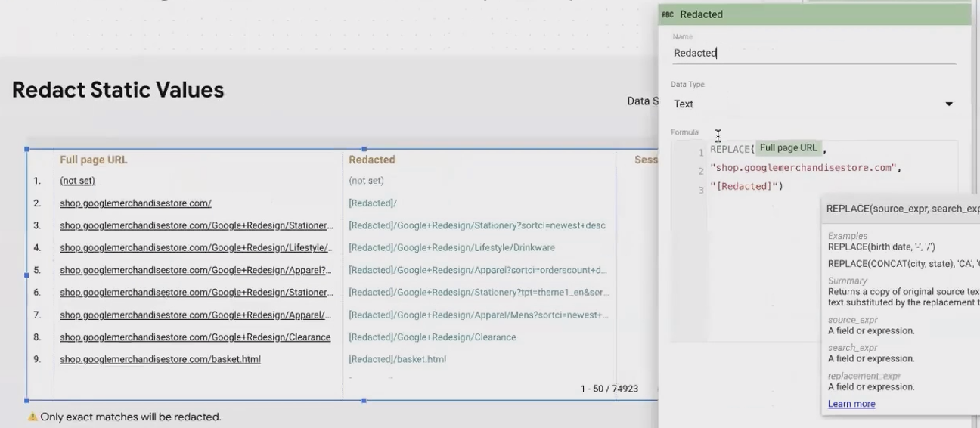Open the Data Type dropdown arrow
980x428 pixels.
949,104
